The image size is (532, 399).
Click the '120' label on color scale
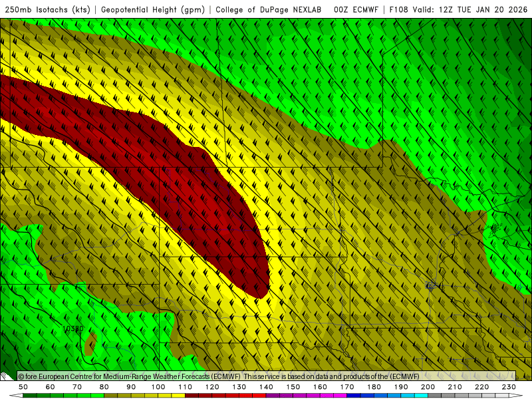(x=212, y=387)
